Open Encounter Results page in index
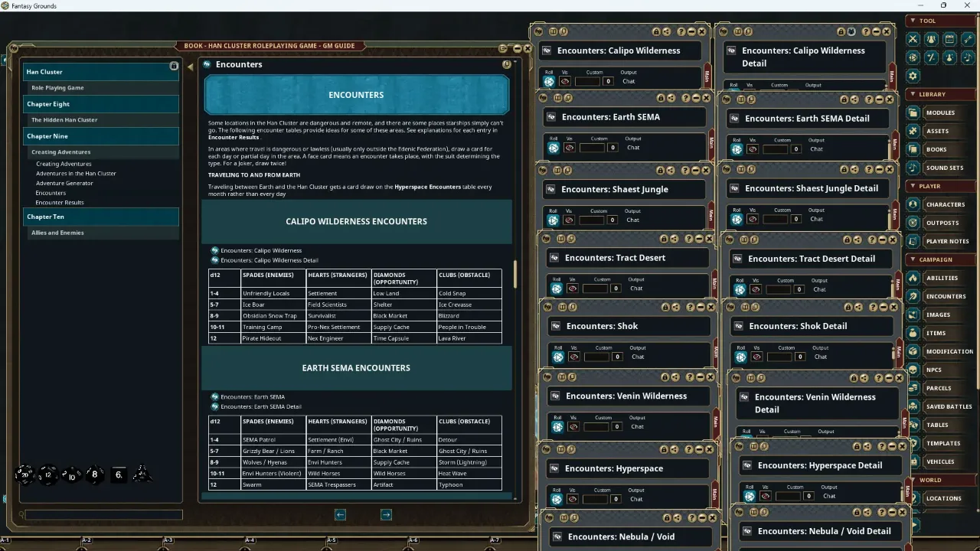The height and width of the screenshot is (551, 980). point(60,203)
